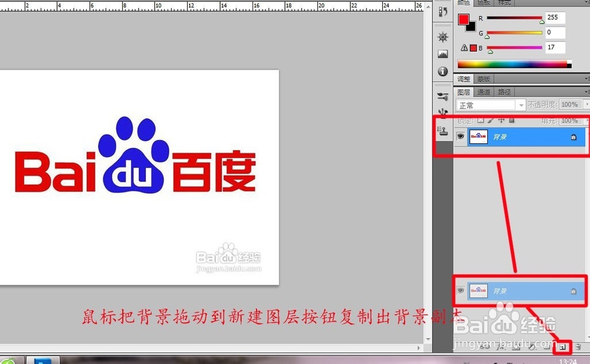The height and width of the screenshot is (364, 590).
Task: Open the Info panel icon
Action: pos(443,71)
